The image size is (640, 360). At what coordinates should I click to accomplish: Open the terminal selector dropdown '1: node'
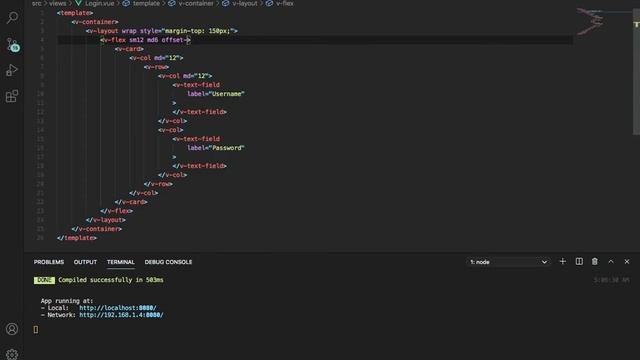pos(508,262)
